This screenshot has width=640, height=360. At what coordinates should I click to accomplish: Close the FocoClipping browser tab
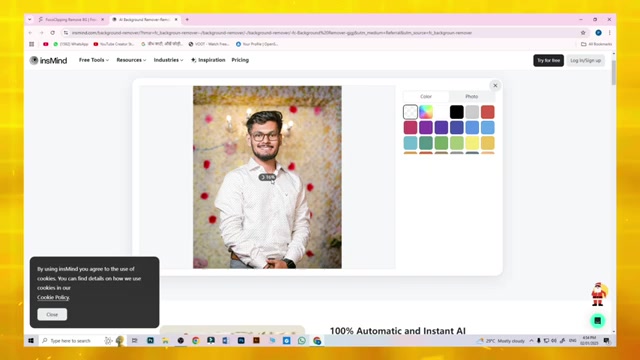tap(102, 20)
